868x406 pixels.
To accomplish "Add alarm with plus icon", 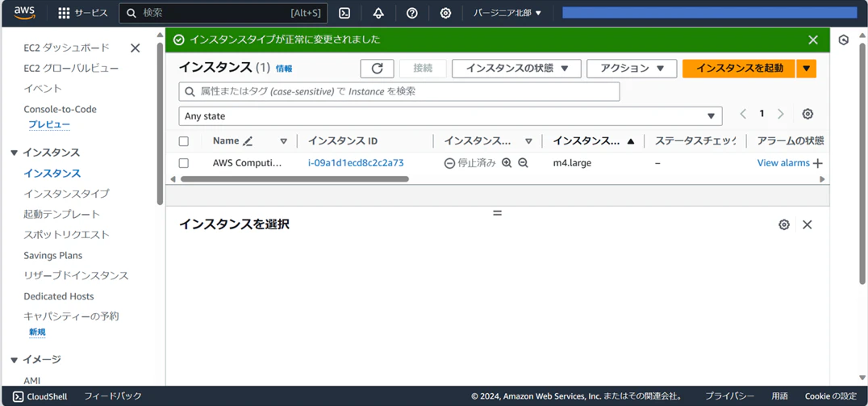I will [817, 163].
